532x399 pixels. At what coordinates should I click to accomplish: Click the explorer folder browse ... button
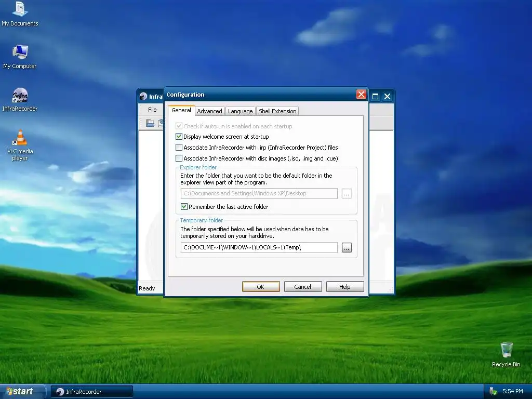(x=347, y=194)
